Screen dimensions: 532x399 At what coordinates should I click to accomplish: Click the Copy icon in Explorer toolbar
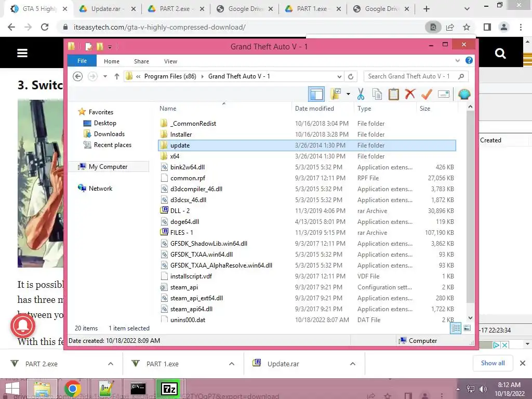tap(377, 94)
